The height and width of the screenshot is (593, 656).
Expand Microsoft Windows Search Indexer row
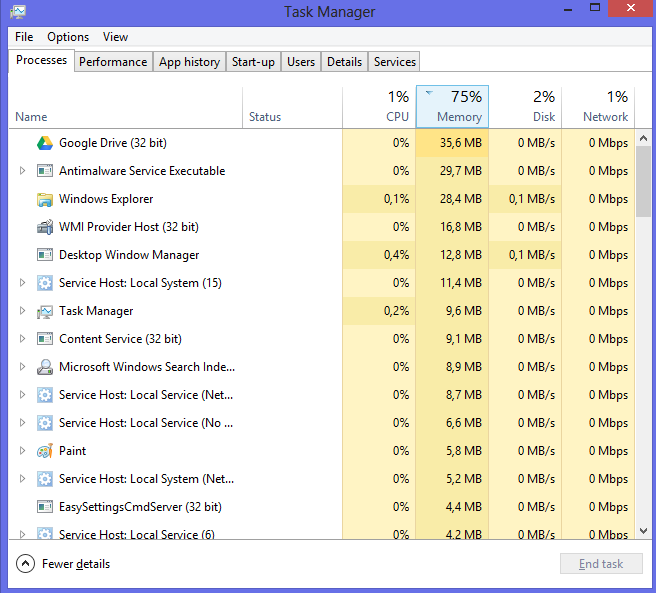23,367
